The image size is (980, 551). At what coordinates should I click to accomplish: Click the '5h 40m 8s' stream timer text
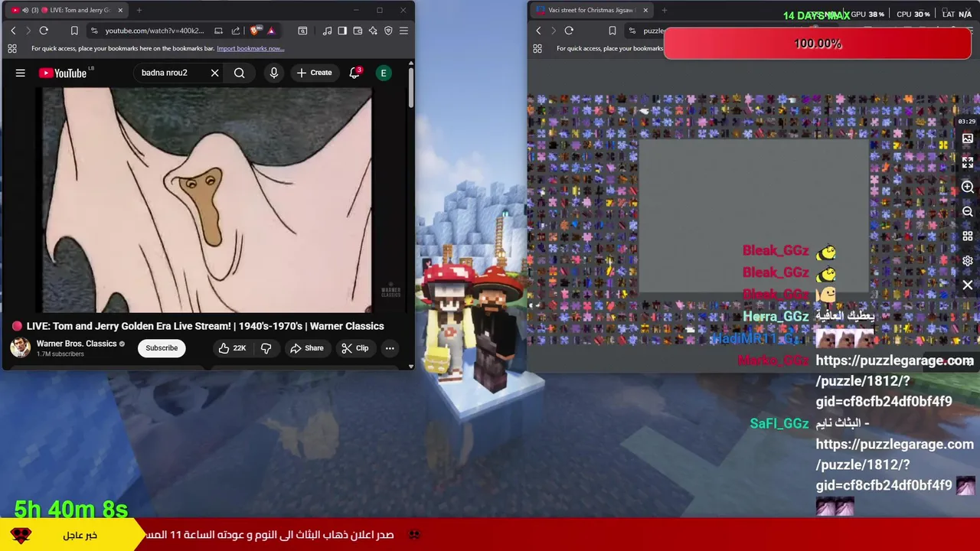71,509
